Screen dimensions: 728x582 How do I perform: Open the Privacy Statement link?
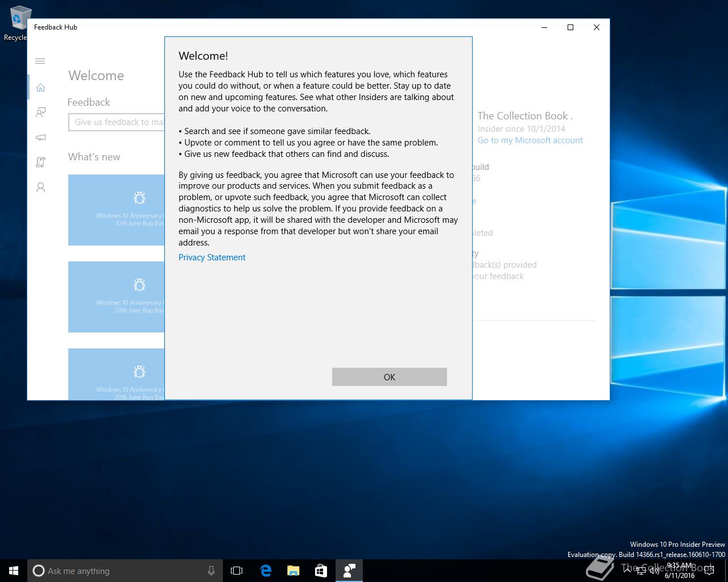212,257
